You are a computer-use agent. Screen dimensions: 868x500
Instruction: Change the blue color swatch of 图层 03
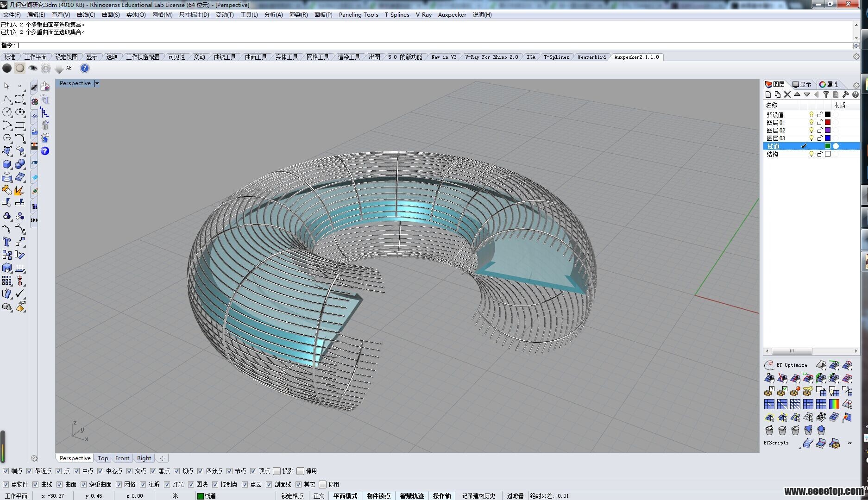point(828,138)
